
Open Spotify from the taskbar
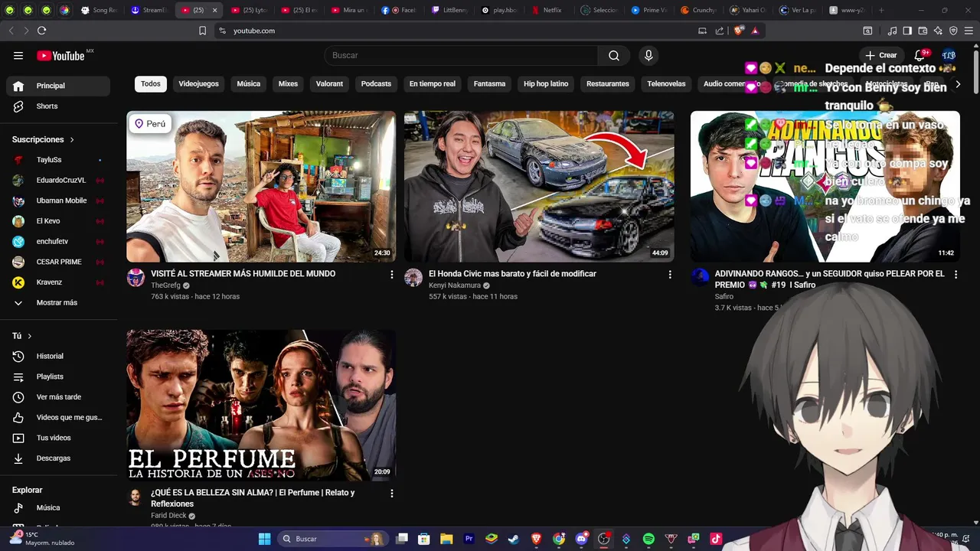648,539
